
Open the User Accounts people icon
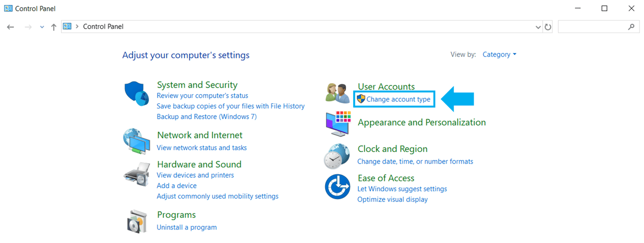click(x=337, y=93)
